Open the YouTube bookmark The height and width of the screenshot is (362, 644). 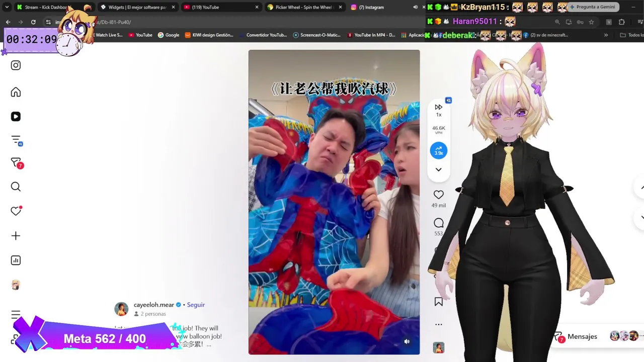coord(140,35)
